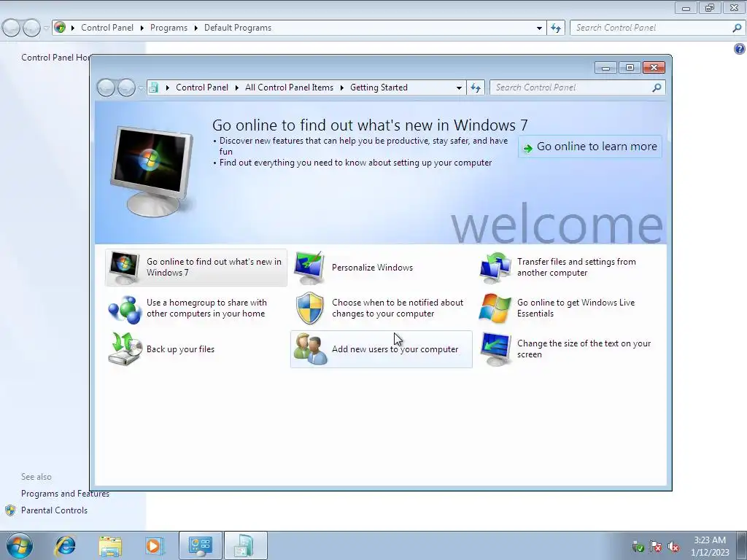747x560 pixels.
Task: Go to Control Panel breadcrumb in Default Programs window
Action: (x=107, y=28)
